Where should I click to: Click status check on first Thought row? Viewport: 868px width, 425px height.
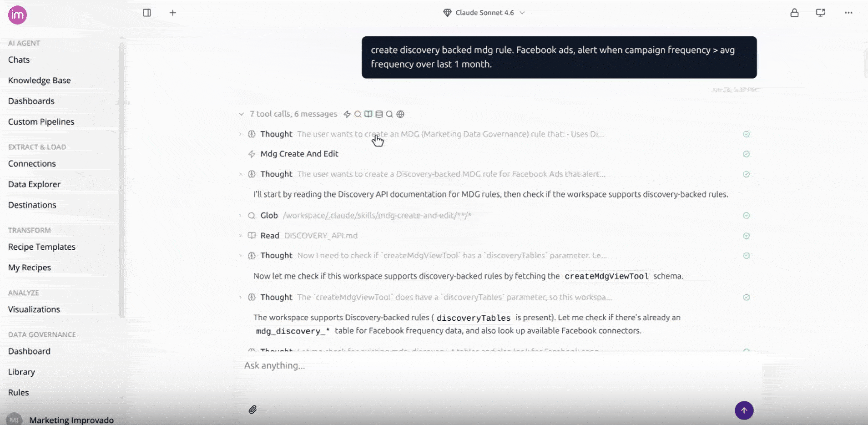(746, 134)
